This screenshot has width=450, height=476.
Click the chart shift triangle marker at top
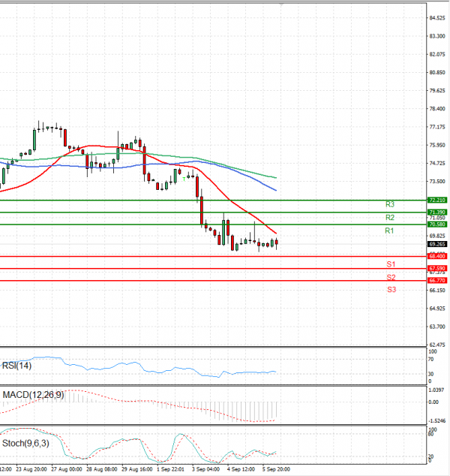(x=281, y=4)
